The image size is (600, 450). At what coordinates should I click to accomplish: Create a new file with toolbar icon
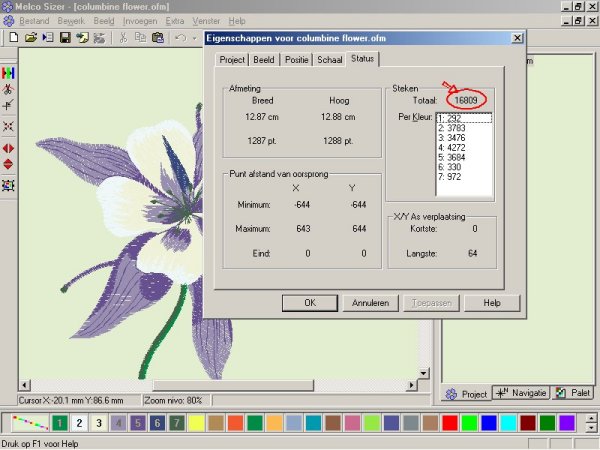click(x=14, y=38)
